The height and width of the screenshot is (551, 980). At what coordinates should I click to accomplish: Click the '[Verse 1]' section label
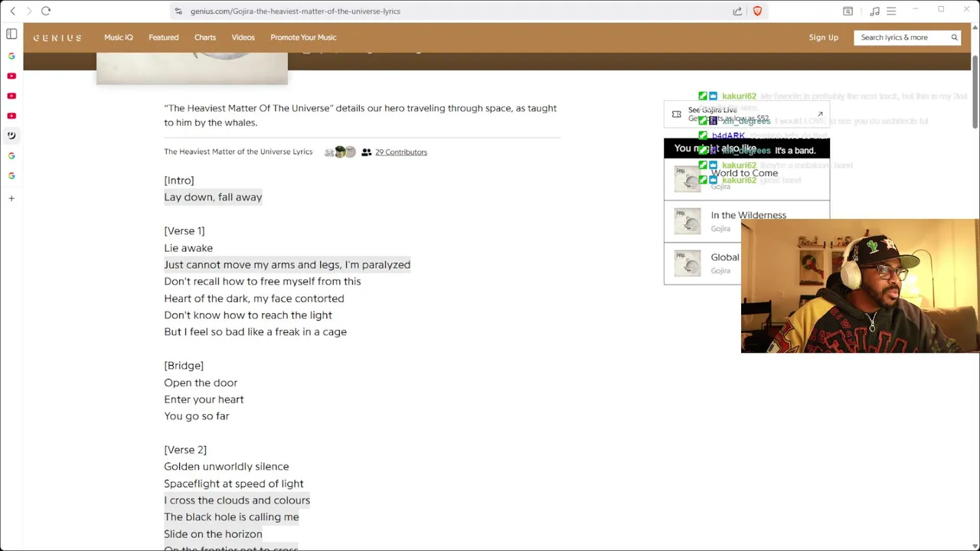tap(185, 231)
